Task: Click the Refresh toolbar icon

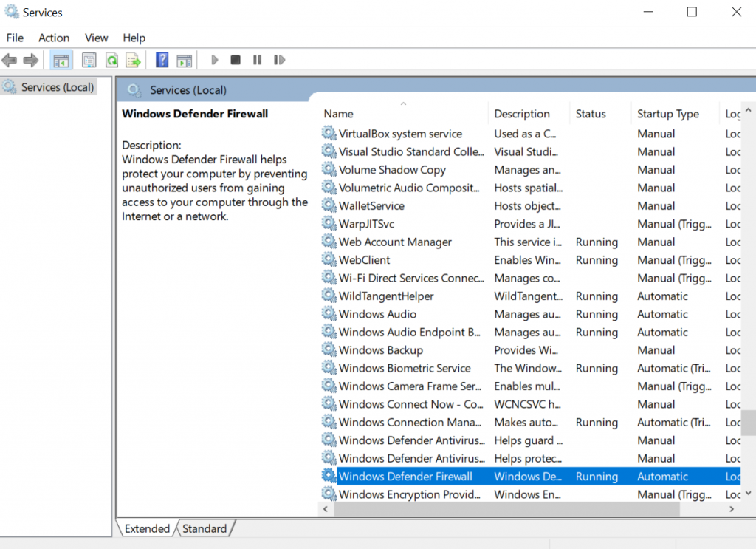Action: click(112, 61)
